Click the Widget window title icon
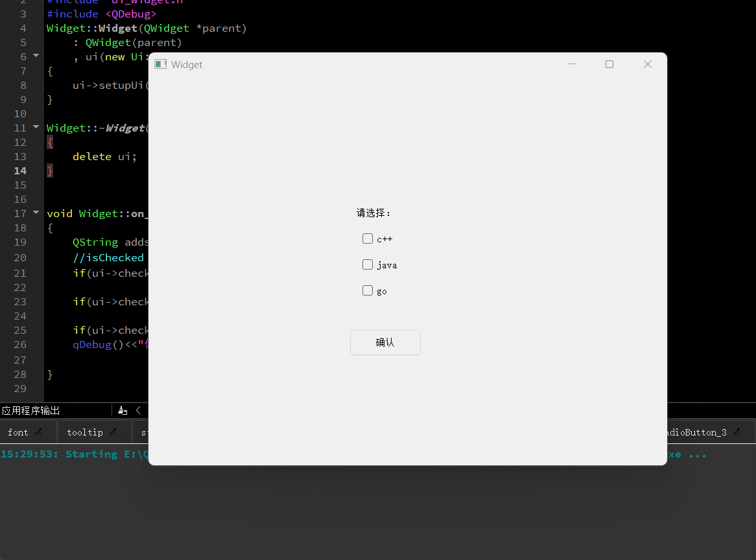This screenshot has height=560, width=756. 161,65
